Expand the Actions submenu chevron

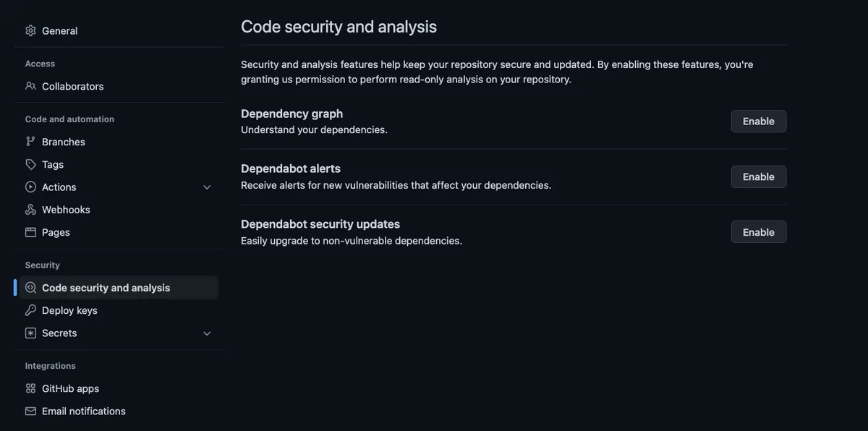point(207,187)
